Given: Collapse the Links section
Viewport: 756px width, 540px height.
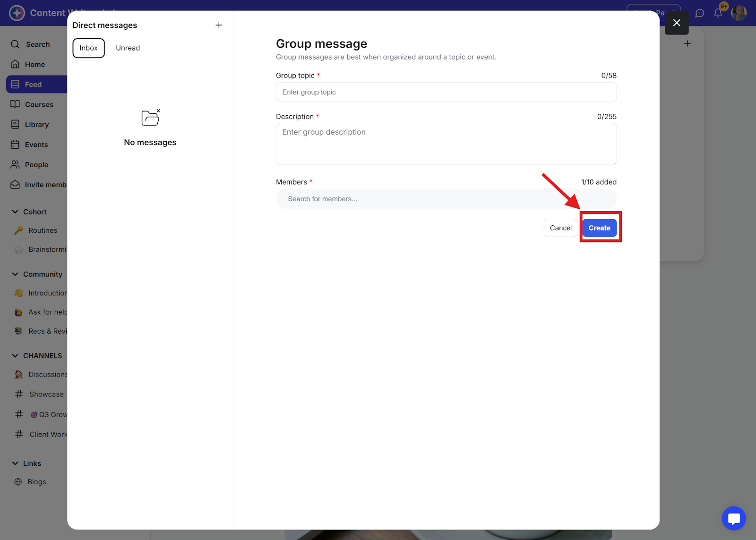Looking at the screenshot, I should 15,463.
